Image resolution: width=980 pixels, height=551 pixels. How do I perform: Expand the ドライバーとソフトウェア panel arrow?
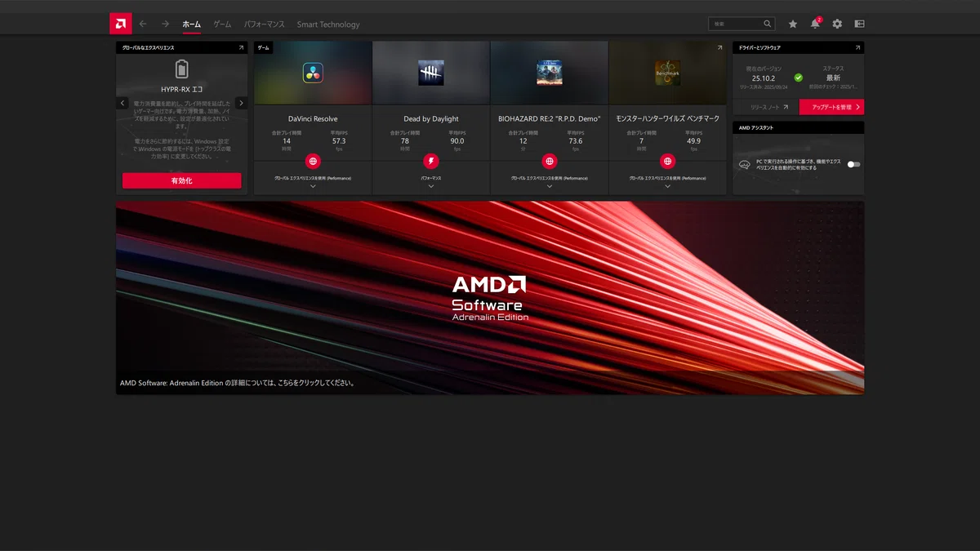[857, 48]
